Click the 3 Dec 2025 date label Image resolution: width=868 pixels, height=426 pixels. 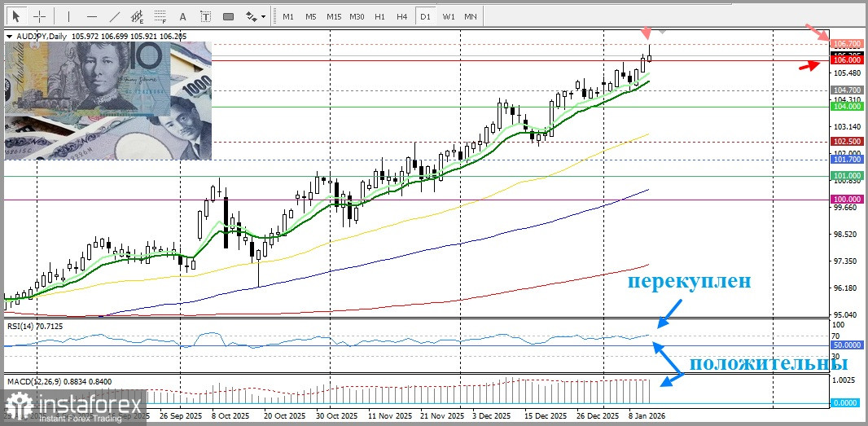pyautogui.click(x=493, y=415)
